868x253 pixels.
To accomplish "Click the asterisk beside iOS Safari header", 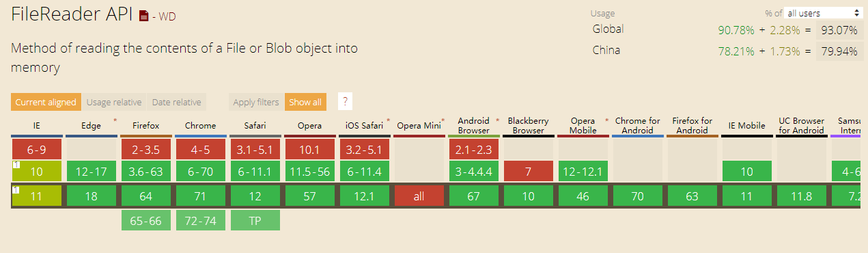I will coord(388,121).
